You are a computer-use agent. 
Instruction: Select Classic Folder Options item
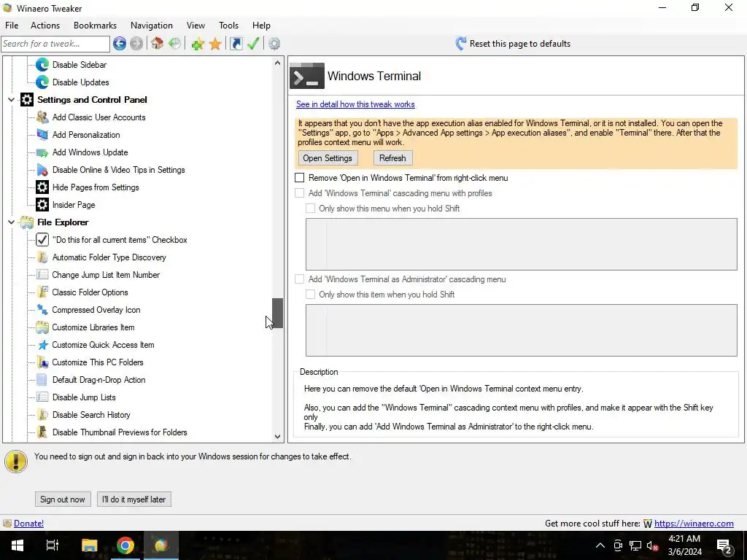pos(90,292)
